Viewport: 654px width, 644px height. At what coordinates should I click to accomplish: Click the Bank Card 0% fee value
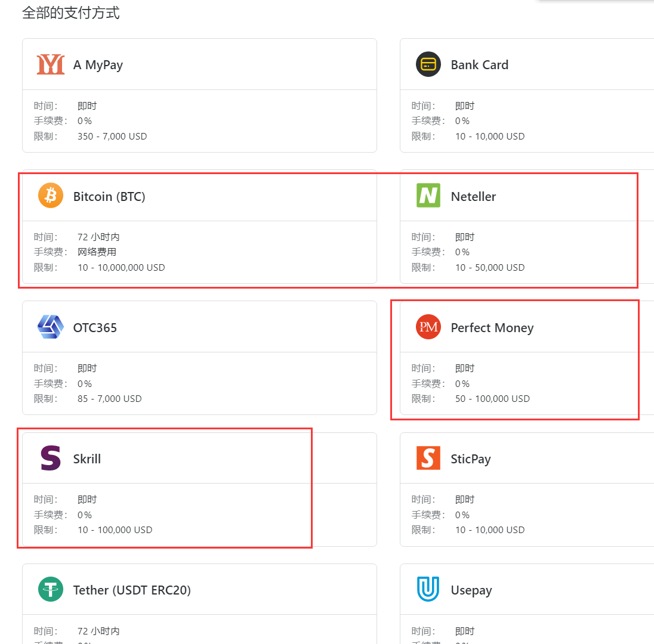[462, 121]
